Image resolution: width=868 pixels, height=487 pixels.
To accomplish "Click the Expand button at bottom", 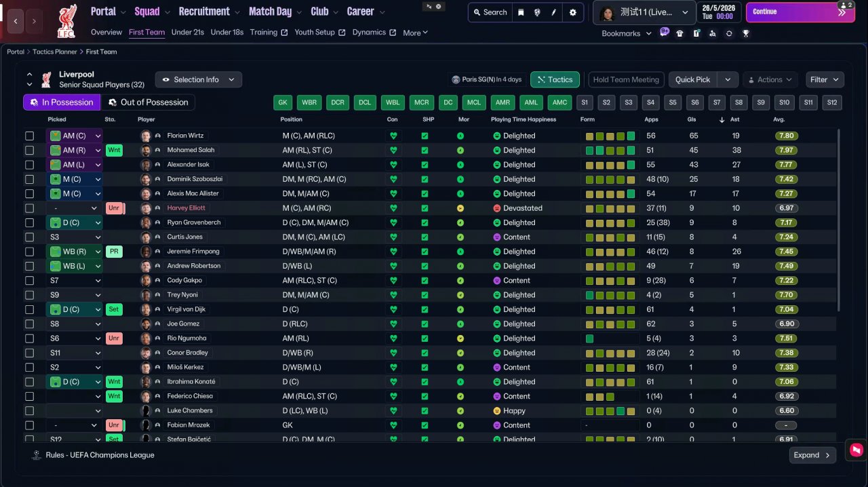I will 812,455.
